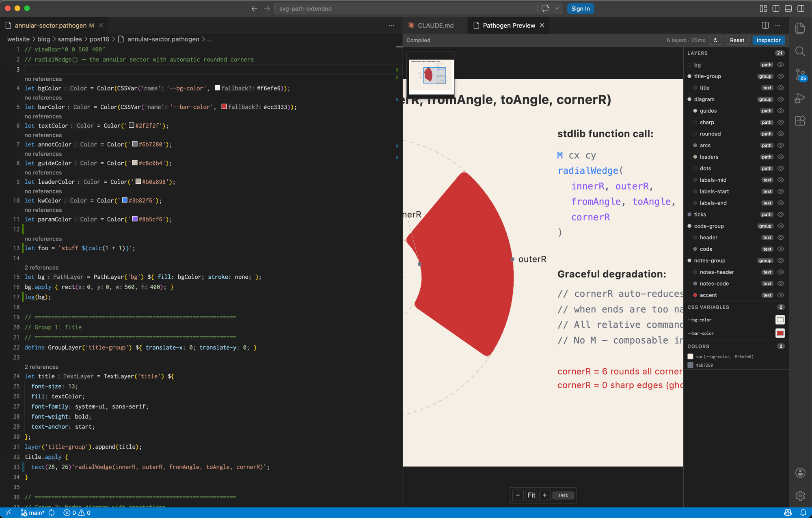Collapse the CSS Variables section

[709, 307]
